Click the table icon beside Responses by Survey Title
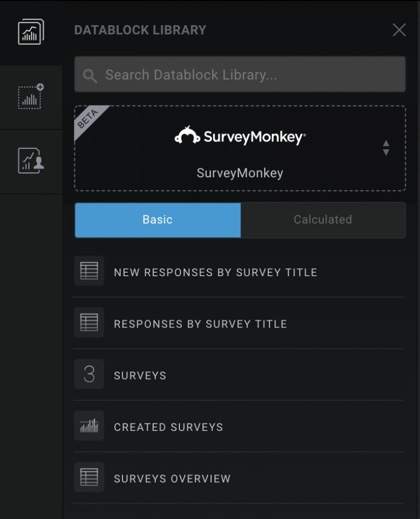 tap(89, 323)
